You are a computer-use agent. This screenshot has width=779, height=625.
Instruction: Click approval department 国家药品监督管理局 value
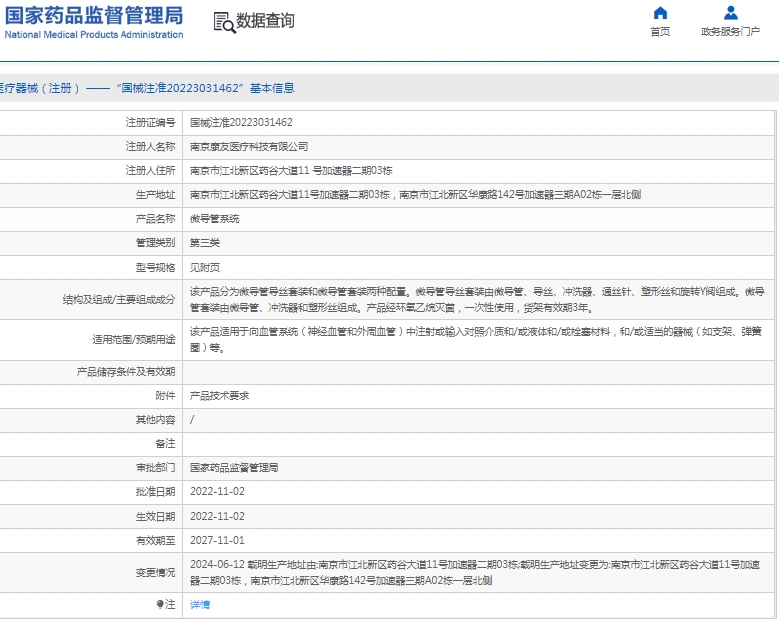point(234,468)
